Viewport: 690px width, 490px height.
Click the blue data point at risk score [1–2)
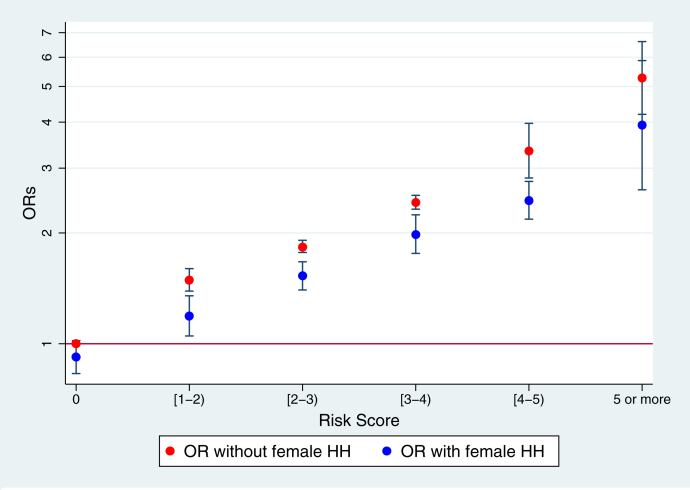[x=189, y=316]
